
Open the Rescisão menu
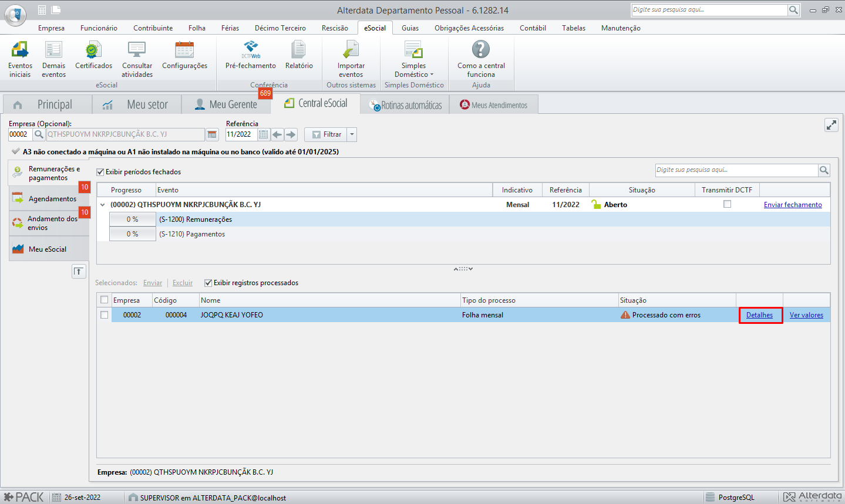[x=335, y=28]
